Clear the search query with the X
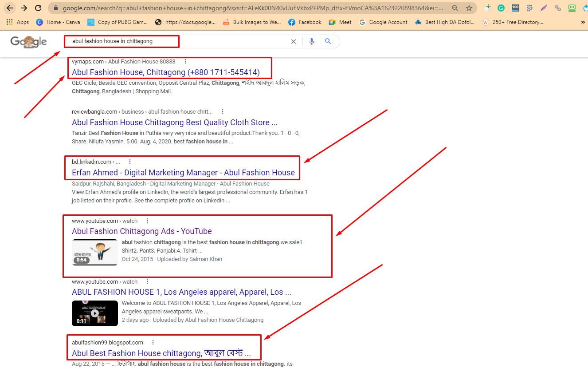 click(294, 41)
